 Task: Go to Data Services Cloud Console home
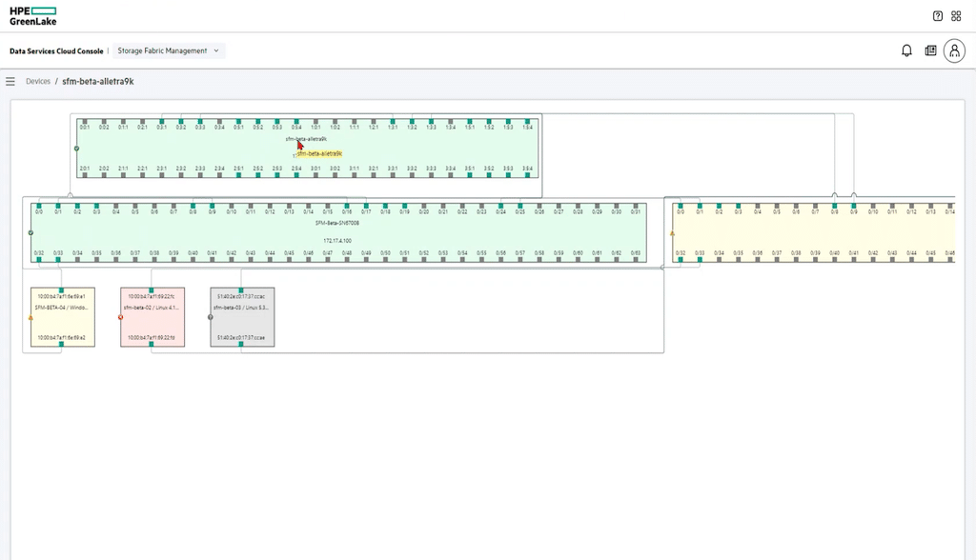pyautogui.click(x=56, y=51)
